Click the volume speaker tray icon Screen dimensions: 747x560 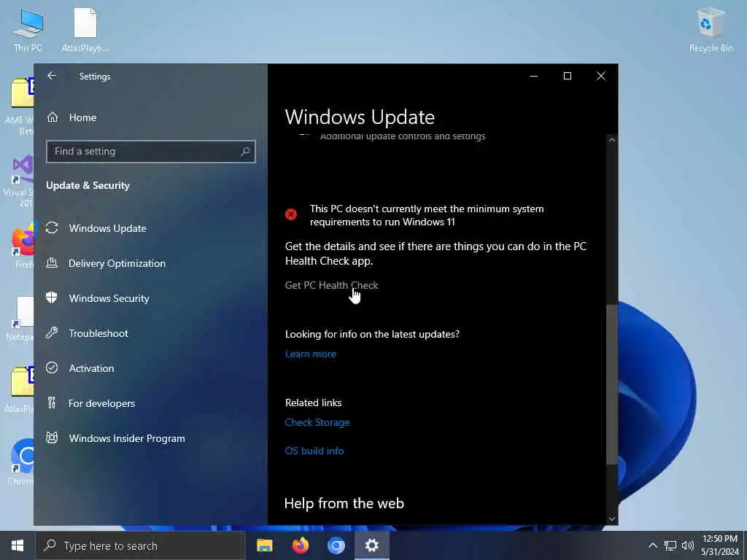(687, 545)
